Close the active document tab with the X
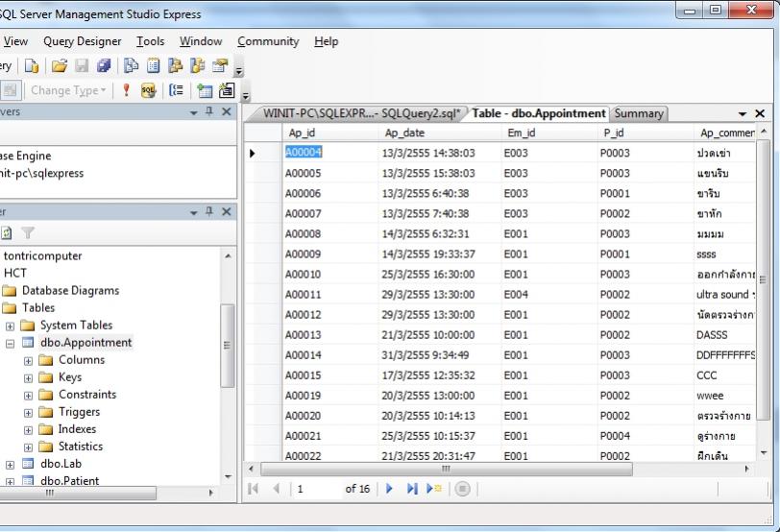Image resolution: width=780 pixels, height=532 pixels. tap(760, 113)
